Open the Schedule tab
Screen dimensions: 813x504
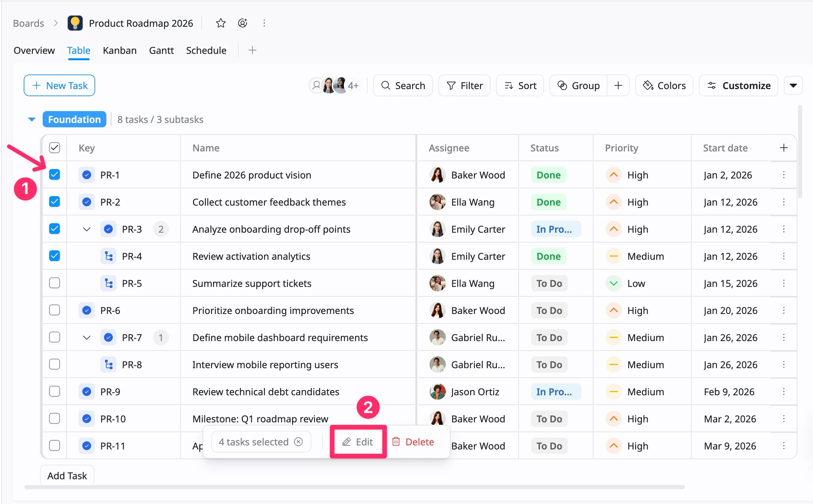coord(206,50)
